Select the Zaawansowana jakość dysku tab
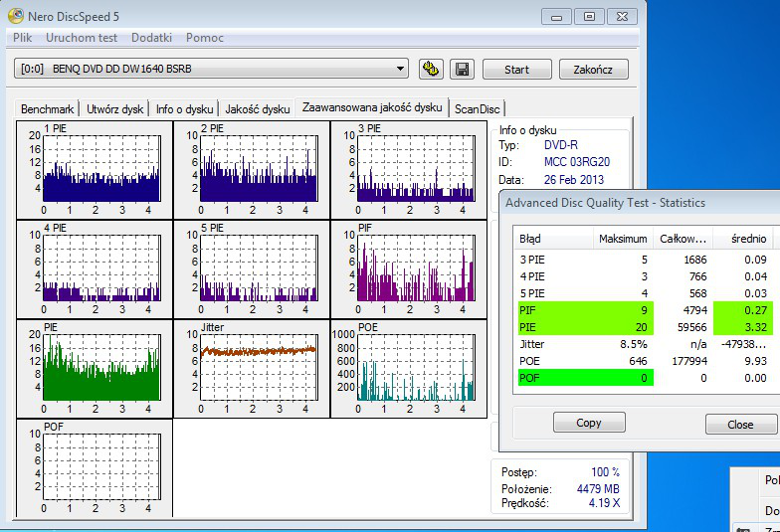Viewport: 780px width, 532px height. point(372,107)
